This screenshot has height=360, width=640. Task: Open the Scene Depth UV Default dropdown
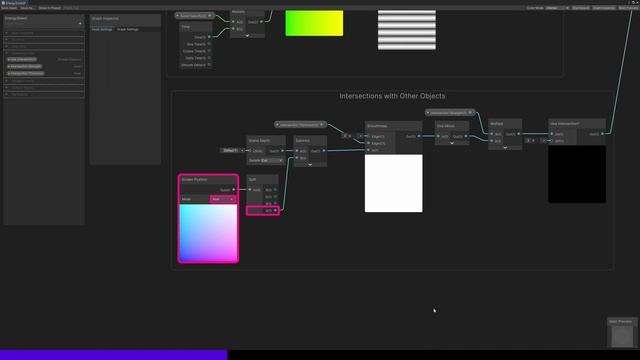[231, 151]
